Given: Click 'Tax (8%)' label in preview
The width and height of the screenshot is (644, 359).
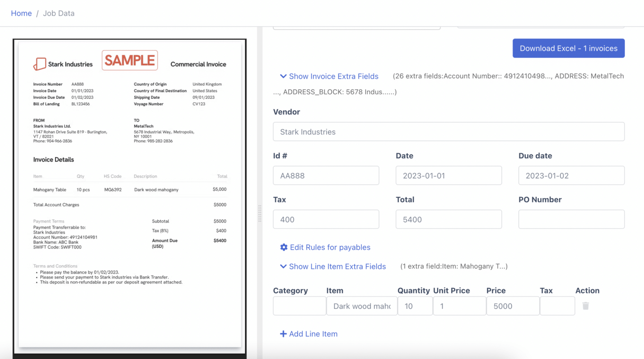Looking at the screenshot, I should pos(160,231).
